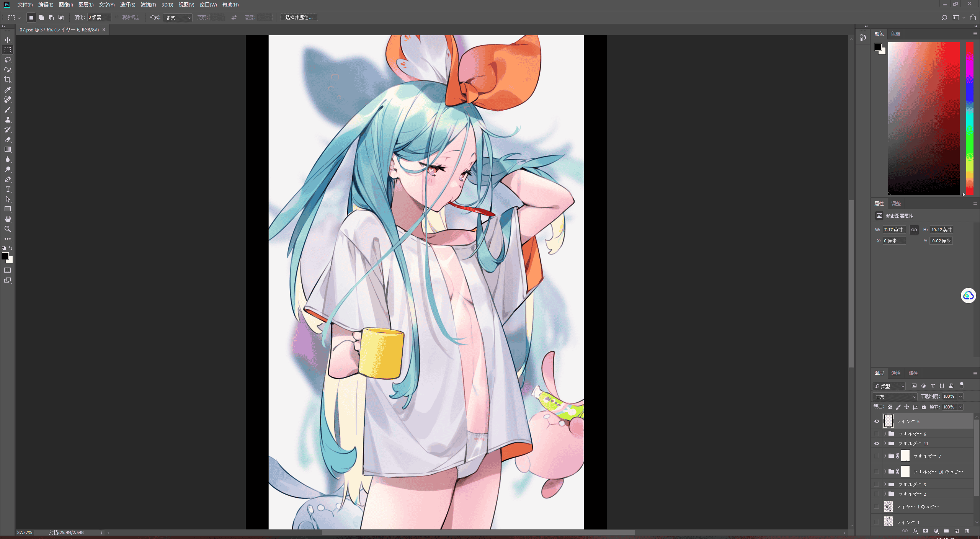980x539 pixels.
Task: Select the Eraser tool
Action: click(x=8, y=140)
